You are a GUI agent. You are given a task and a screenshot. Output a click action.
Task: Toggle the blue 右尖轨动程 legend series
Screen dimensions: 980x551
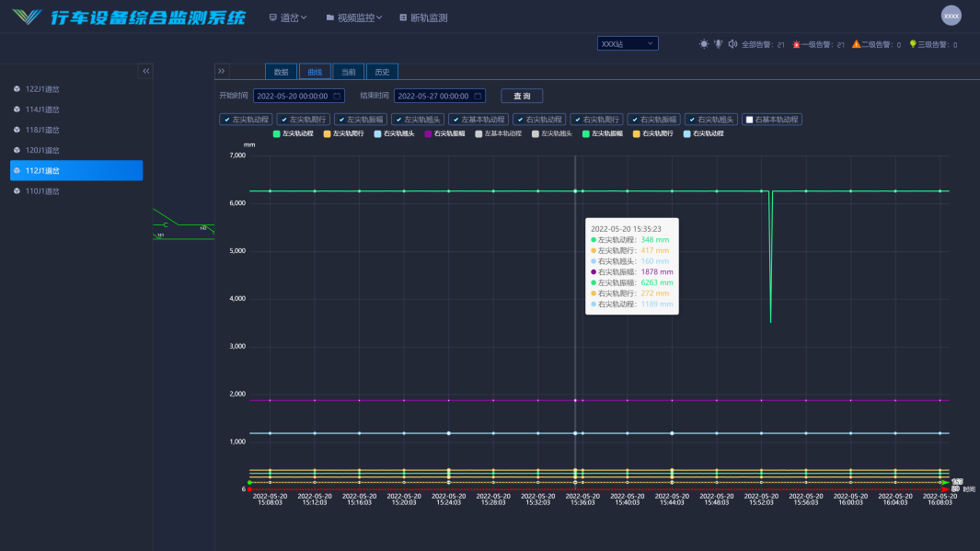[x=704, y=133]
